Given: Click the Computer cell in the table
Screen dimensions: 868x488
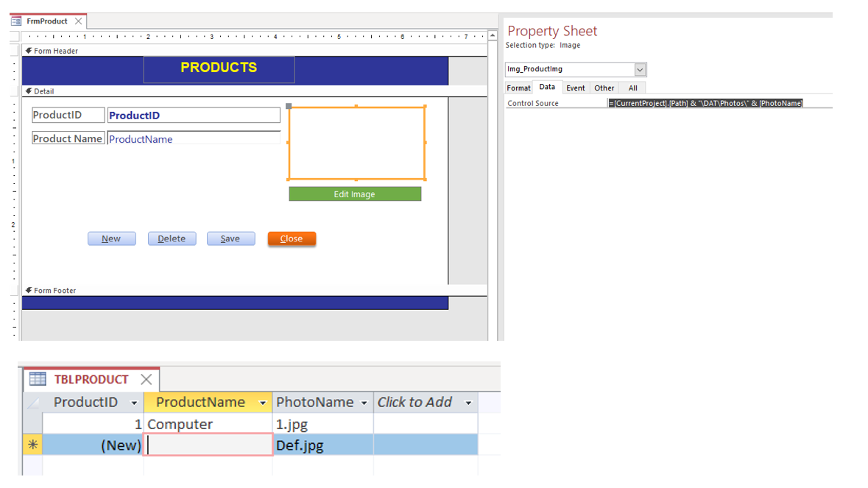Looking at the screenshot, I should pyautogui.click(x=208, y=425).
